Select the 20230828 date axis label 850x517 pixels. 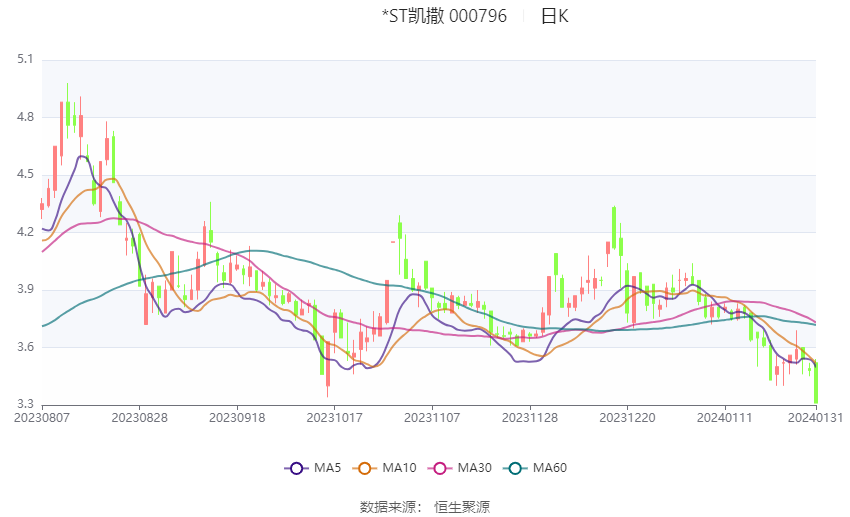point(139,418)
